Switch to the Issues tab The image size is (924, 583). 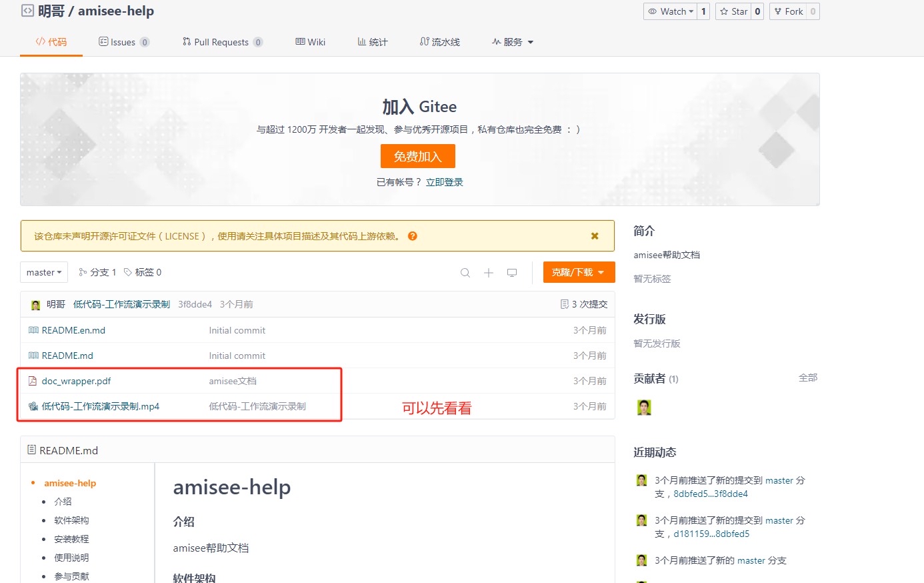[124, 42]
